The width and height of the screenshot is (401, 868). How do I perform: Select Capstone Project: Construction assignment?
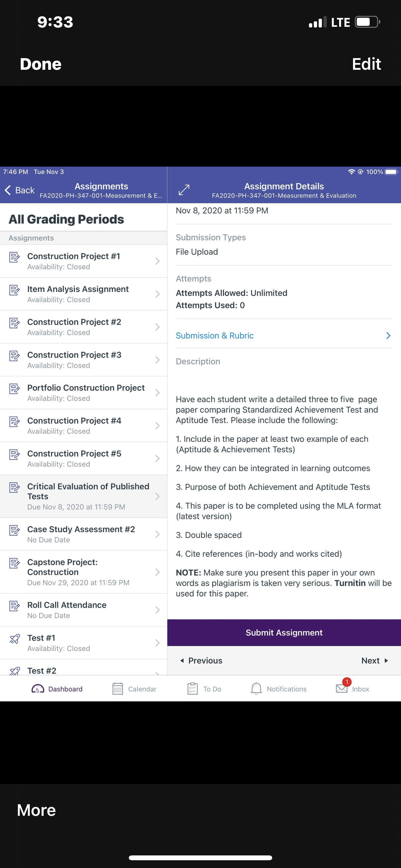click(x=84, y=572)
